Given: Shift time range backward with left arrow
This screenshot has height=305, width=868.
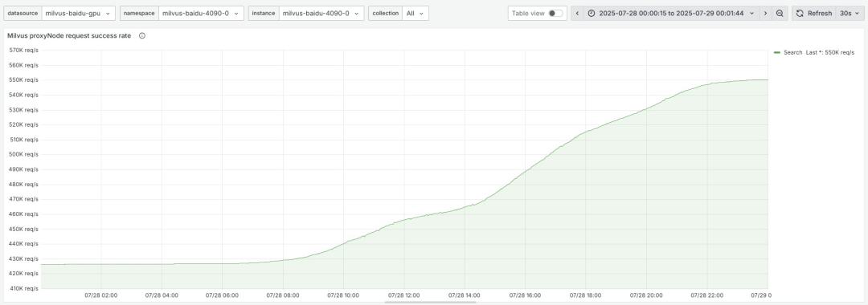Looking at the screenshot, I should (577, 14).
